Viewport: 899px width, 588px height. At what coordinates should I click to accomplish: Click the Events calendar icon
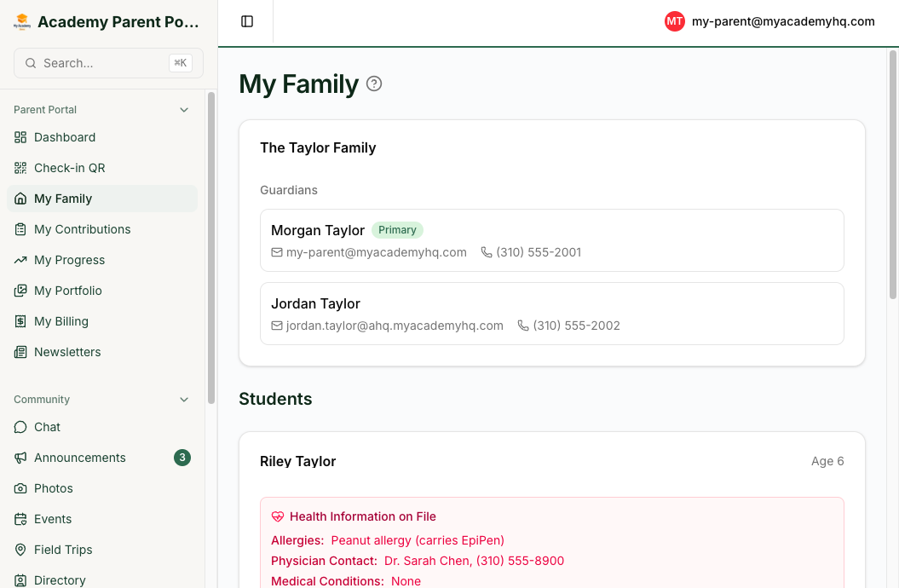(x=20, y=519)
